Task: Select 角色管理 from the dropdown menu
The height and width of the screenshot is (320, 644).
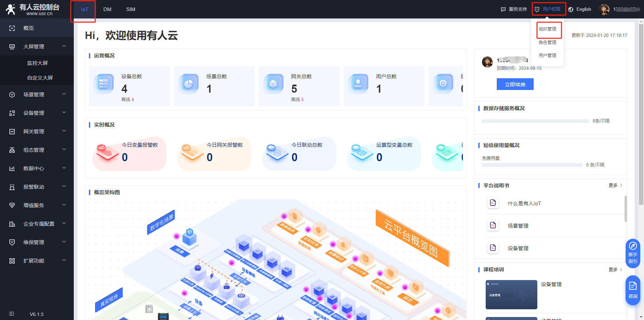Action: (x=547, y=42)
